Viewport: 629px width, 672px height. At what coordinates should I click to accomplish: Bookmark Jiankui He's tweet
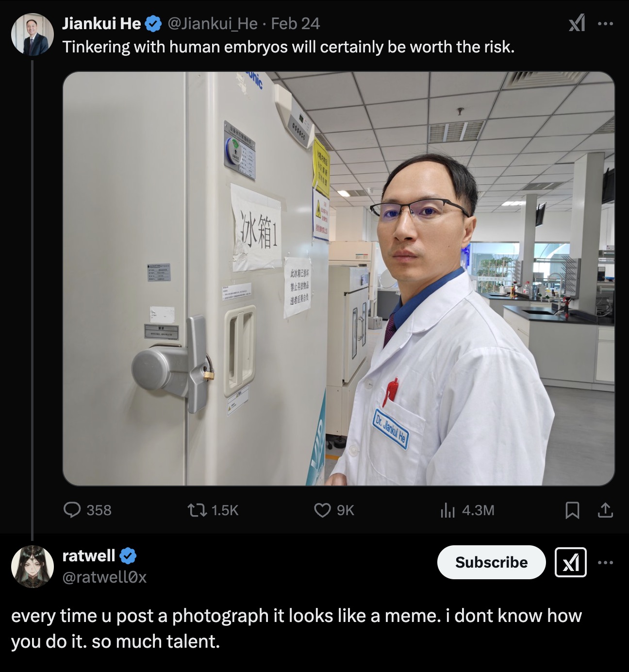pos(573,510)
